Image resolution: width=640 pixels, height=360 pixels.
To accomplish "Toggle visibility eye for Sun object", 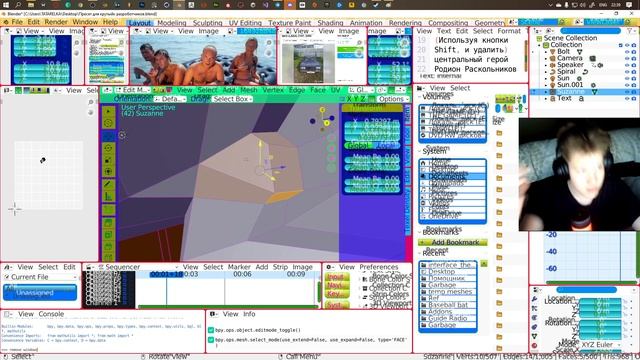I will coord(627,78).
